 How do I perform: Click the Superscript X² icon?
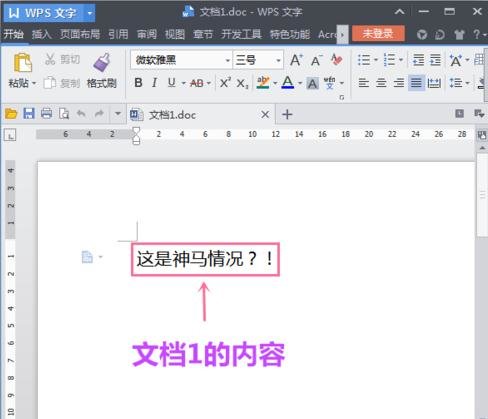(x=225, y=83)
